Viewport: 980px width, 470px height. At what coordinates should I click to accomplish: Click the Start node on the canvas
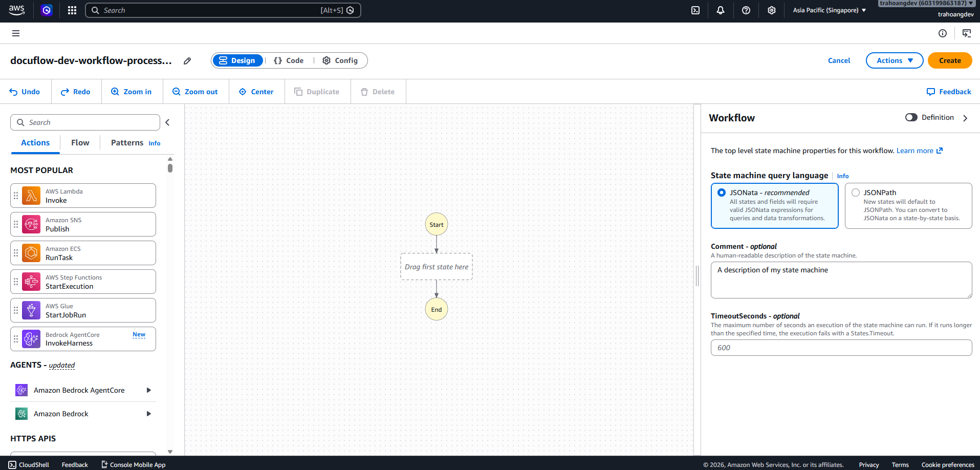[437, 224]
